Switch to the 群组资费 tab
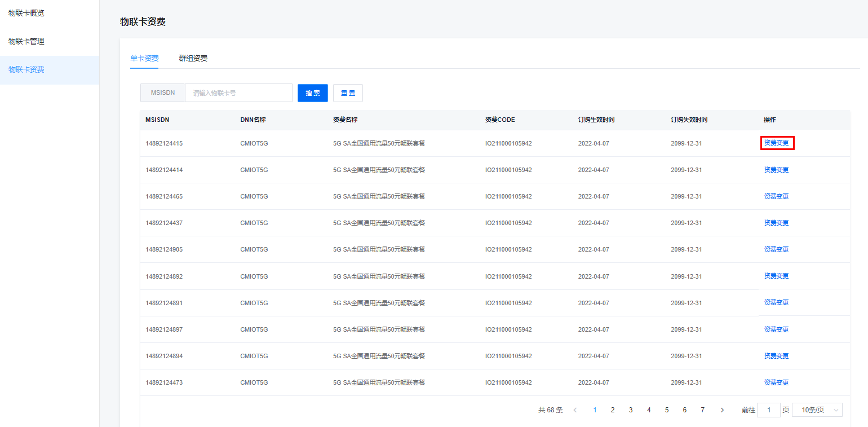The height and width of the screenshot is (427, 868). tap(193, 59)
